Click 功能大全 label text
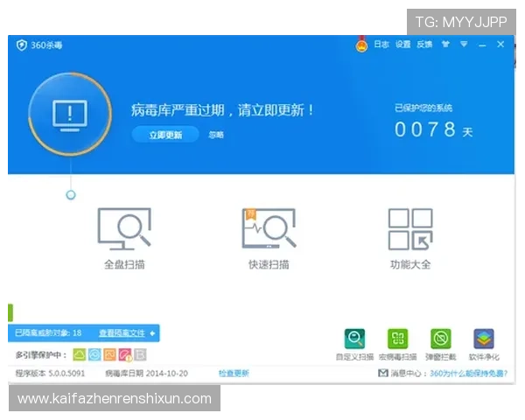This screenshot has width=525, height=420. (x=410, y=264)
